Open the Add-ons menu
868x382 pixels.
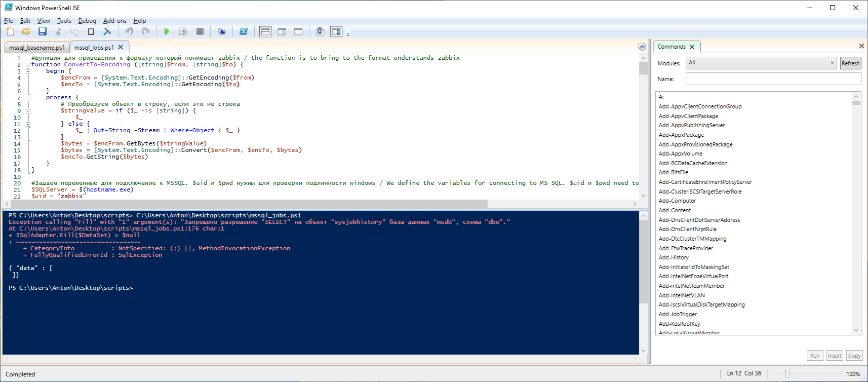[115, 21]
